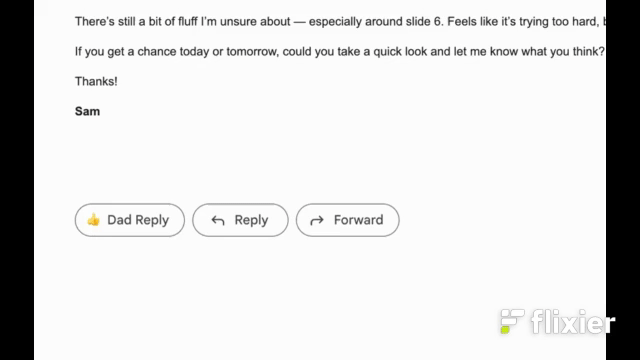Screen dimensions: 640x360
Task: Click the thumbs-up emoji on Dad Reply
Action: click(93, 220)
